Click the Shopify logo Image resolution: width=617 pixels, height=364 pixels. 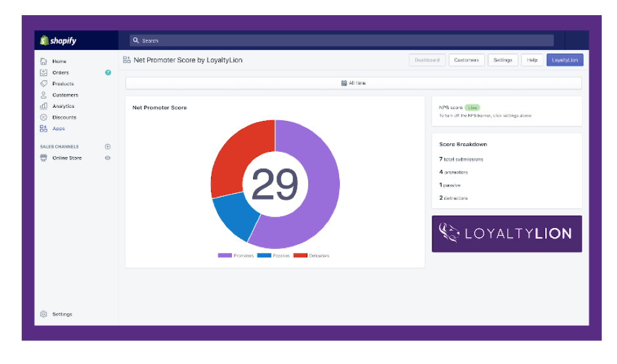58,41
